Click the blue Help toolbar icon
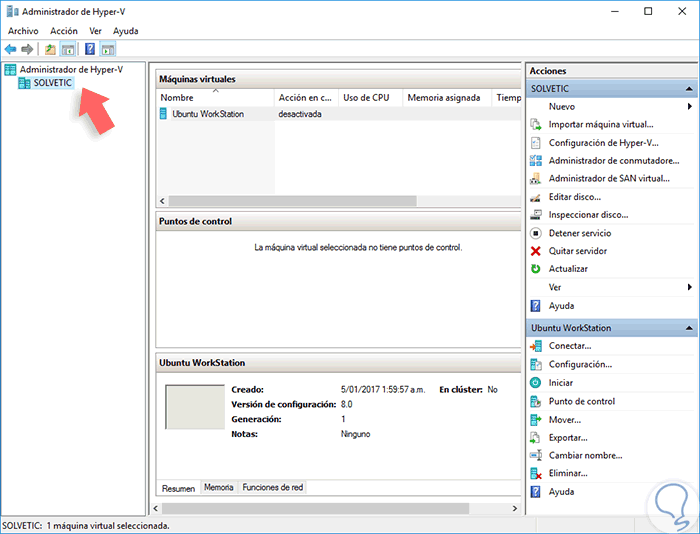700x534 pixels. pyautogui.click(x=90, y=49)
